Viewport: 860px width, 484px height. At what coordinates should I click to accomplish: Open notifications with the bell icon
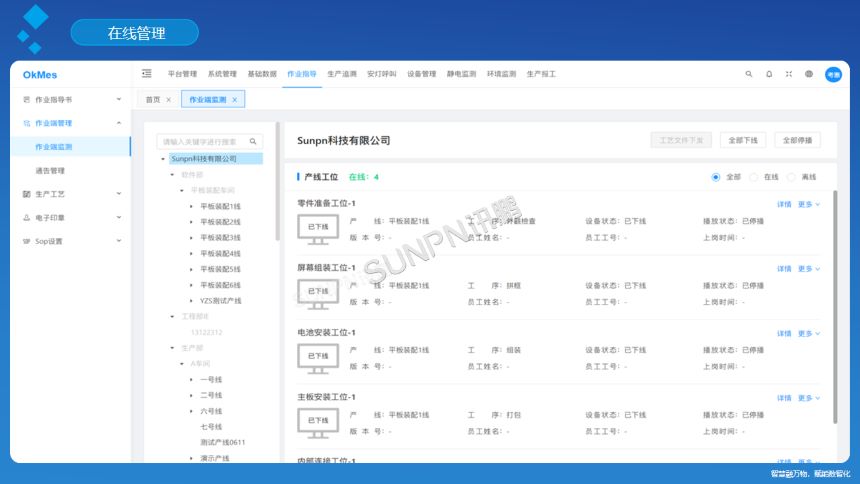(769, 74)
